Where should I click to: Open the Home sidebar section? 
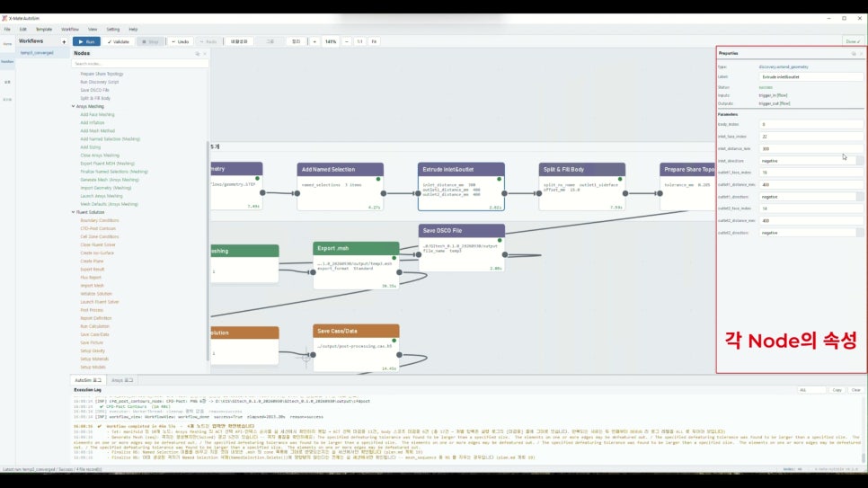click(x=7, y=44)
